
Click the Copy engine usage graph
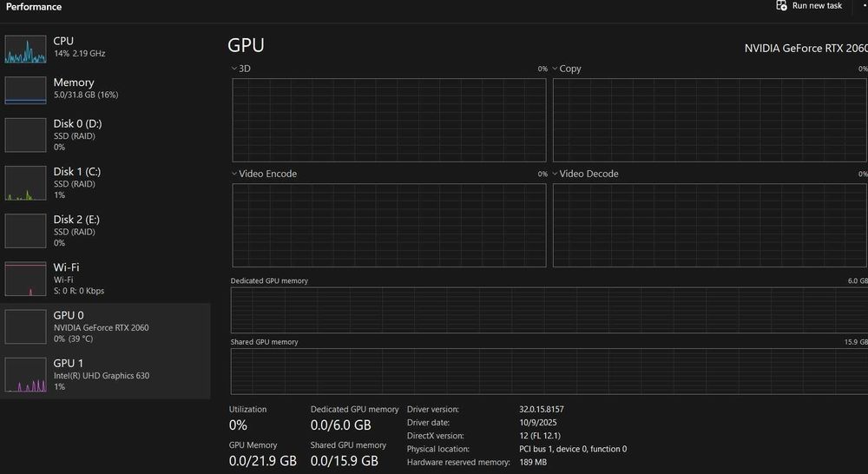pos(710,120)
